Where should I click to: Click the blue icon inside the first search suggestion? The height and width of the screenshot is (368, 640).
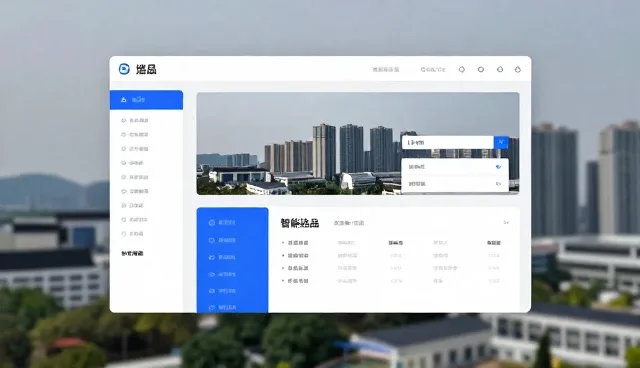point(498,167)
